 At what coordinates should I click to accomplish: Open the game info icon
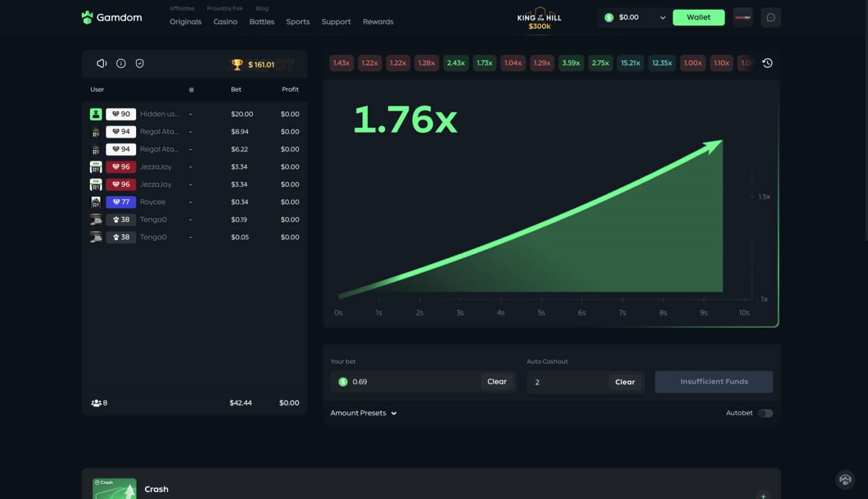click(x=121, y=63)
